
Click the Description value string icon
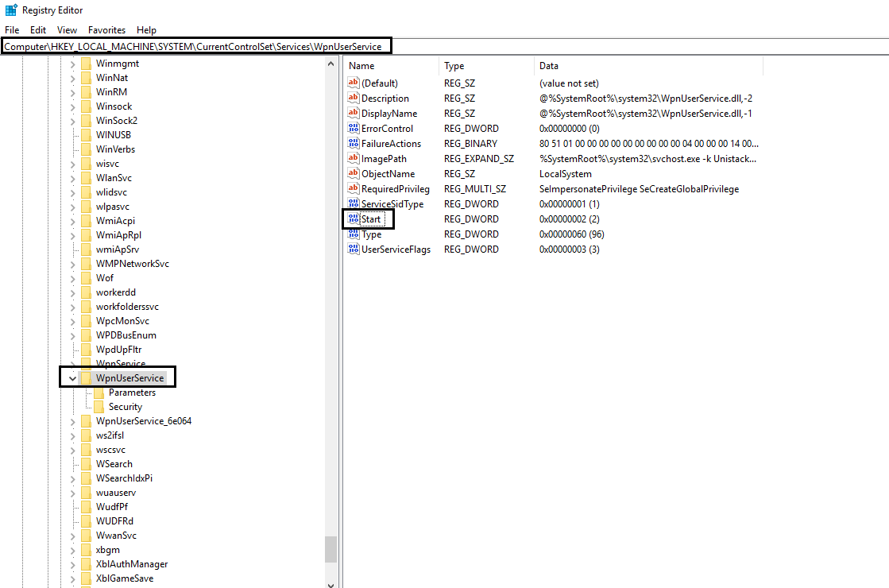coord(354,98)
